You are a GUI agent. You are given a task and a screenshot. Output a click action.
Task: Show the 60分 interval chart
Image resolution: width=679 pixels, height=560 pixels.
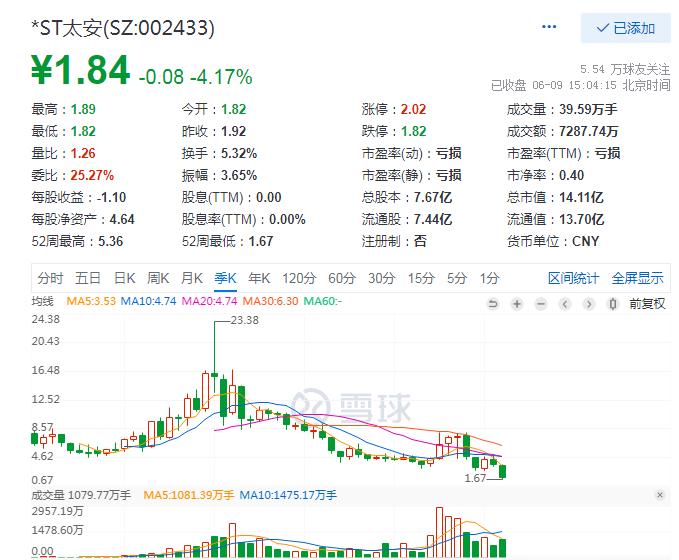click(342, 278)
